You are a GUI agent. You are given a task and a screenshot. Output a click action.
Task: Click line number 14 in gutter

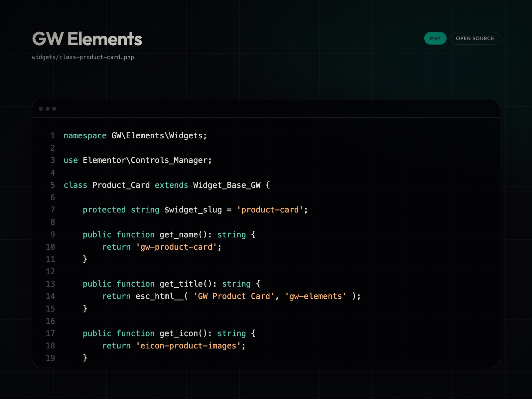50,296
